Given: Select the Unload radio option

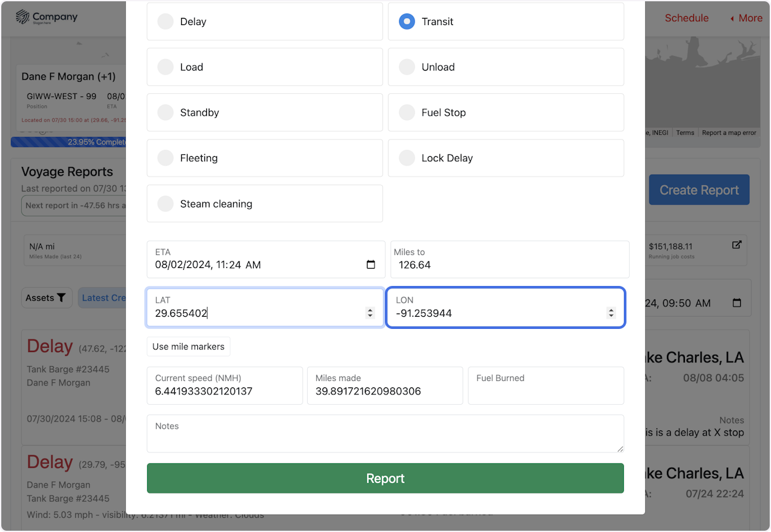Looking at the screenshot, I should click(x=407, y=67).
